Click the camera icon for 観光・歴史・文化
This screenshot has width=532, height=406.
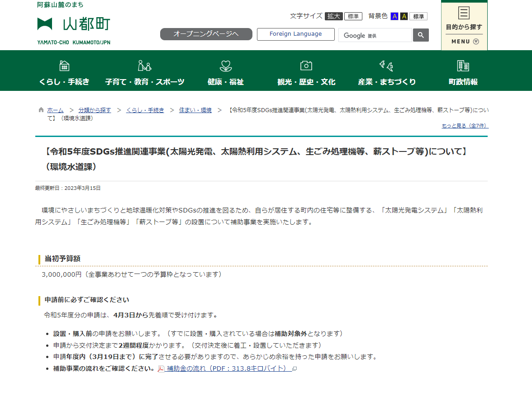[306, 66]
